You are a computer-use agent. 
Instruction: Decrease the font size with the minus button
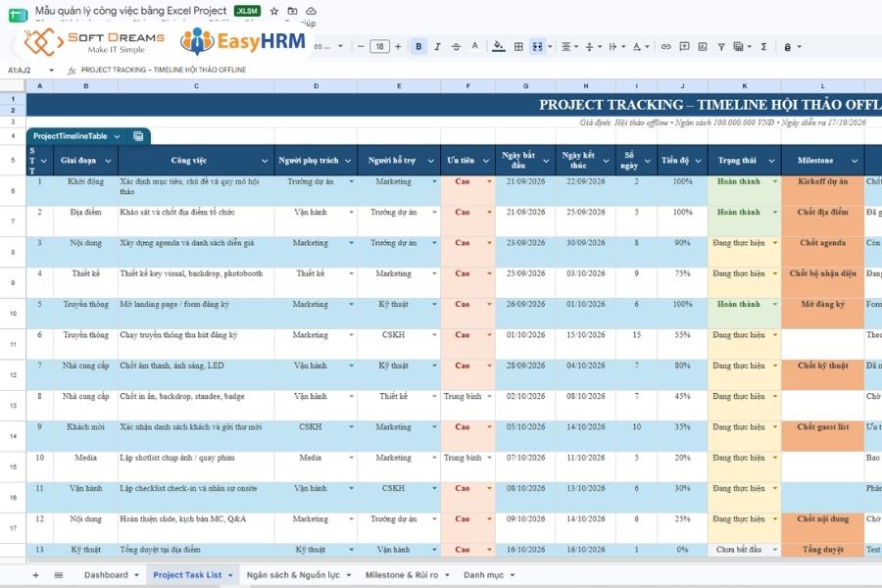tap(361, 47)
